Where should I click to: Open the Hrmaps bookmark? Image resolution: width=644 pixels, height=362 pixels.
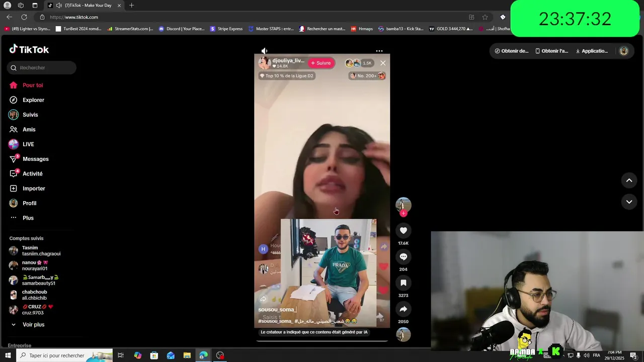[x=362, y=29]
